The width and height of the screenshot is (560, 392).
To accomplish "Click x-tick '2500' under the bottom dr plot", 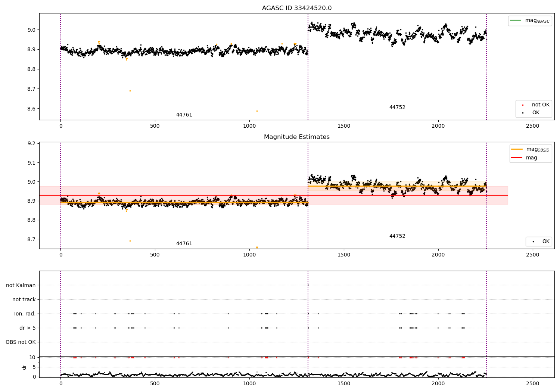I will (532, 383).
